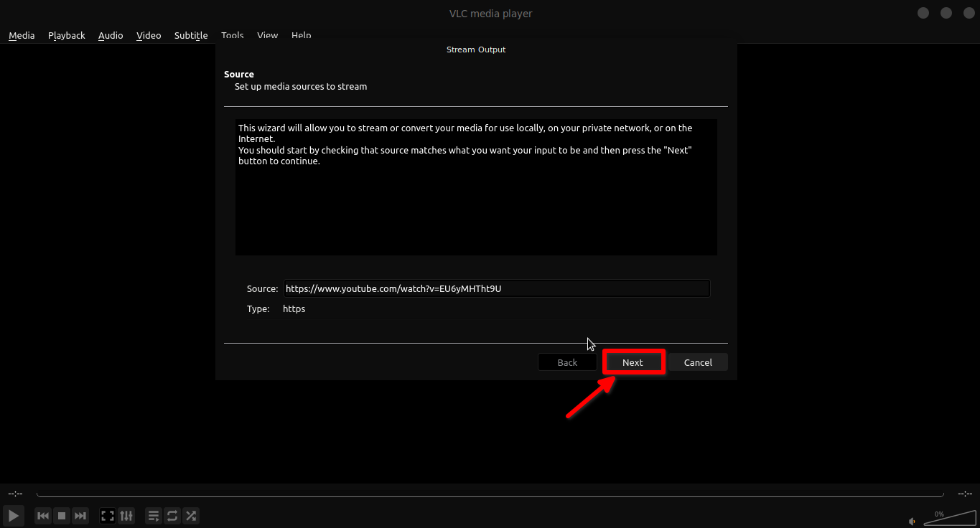Open the Subtitle menu

(191, 35)
